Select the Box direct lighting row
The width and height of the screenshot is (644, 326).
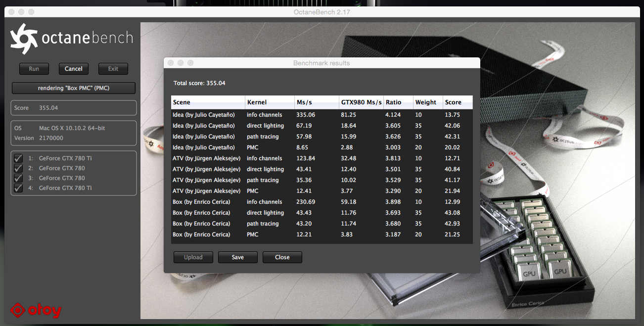coord(322,213)
